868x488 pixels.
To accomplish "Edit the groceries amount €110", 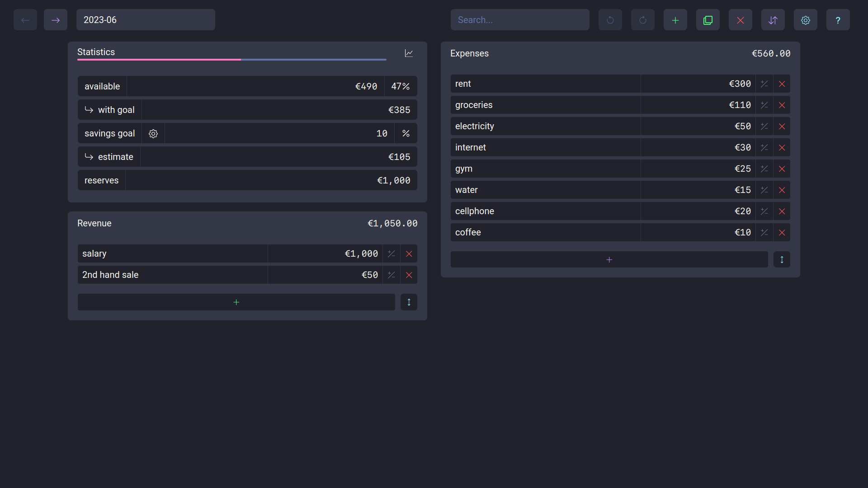I will (698, 105).
